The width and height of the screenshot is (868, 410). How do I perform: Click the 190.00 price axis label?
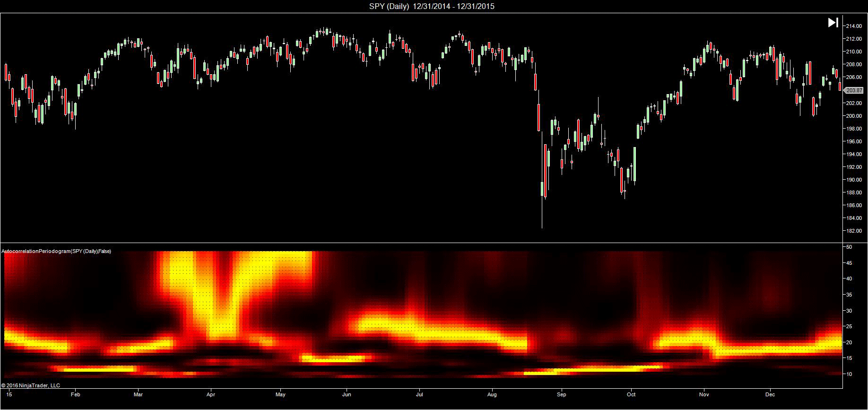(853, 180)
